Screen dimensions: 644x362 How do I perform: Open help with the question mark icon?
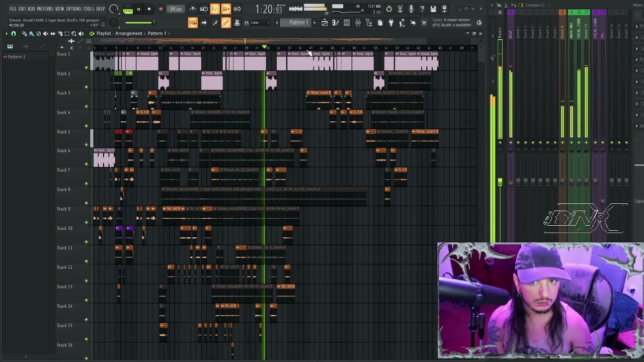pyautogui.click(x=422, y=9)
